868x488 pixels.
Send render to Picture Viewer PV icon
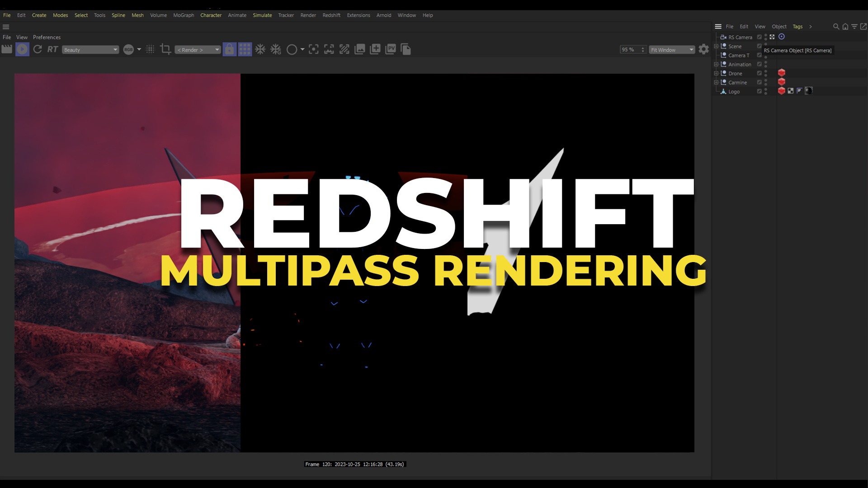[391, 49]
